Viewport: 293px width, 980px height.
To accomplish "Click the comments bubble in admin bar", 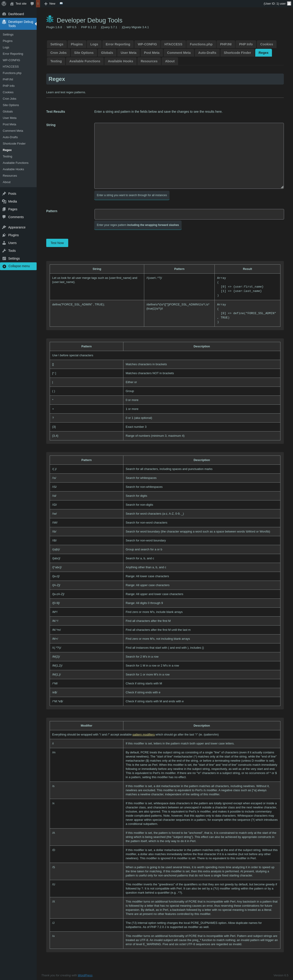I will pos(32,4).
